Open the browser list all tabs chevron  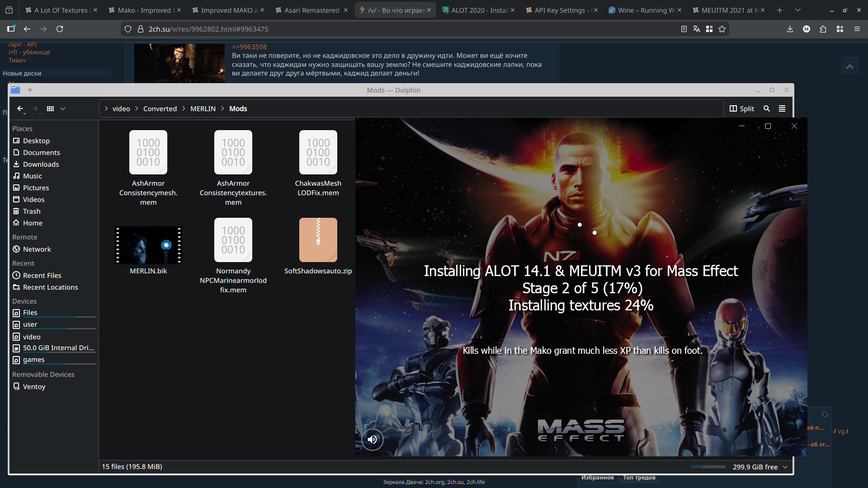click(x=797, y=10)
